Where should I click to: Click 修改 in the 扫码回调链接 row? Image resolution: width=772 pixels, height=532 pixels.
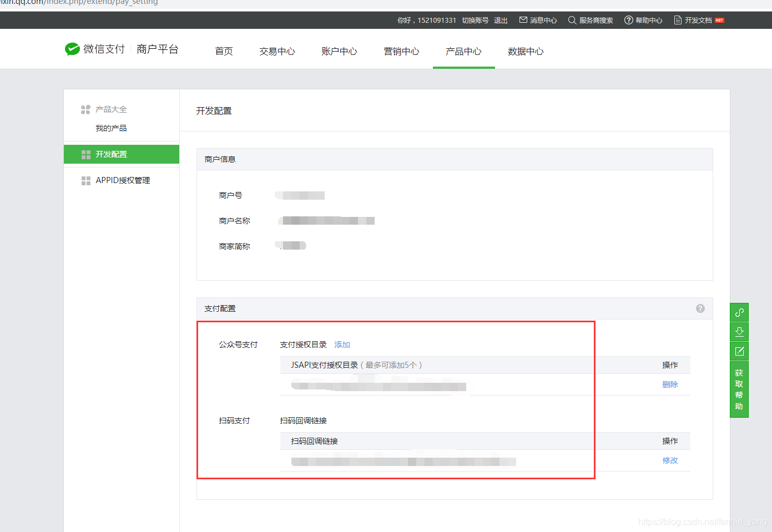point(670,460)
